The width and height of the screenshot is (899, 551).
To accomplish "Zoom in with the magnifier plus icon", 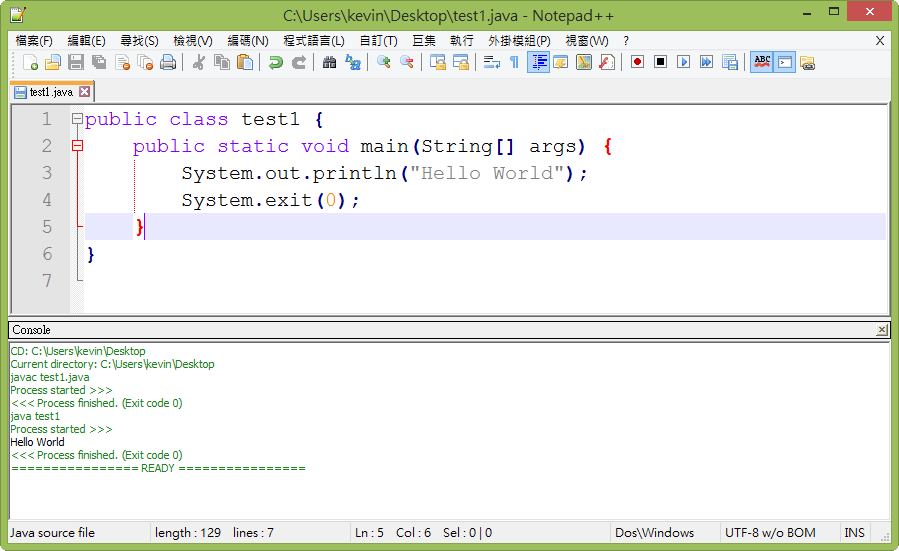I will point(384,62).
